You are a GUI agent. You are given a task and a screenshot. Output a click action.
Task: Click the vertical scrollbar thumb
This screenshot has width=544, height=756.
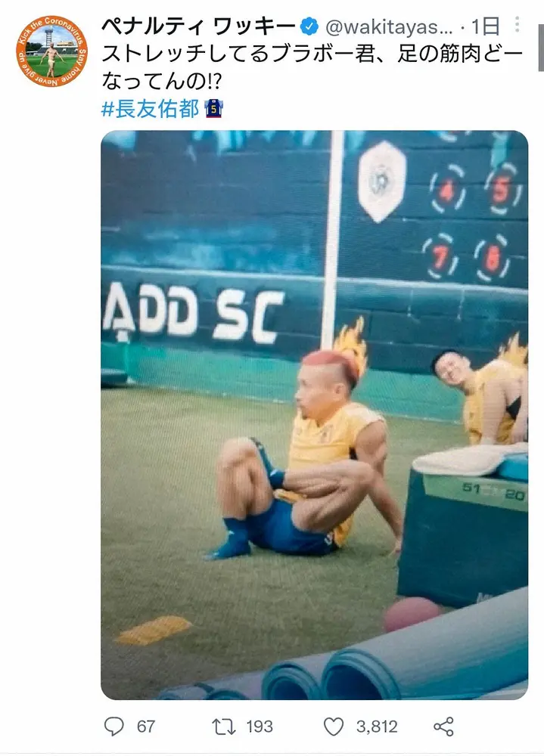tap(541, 47)
